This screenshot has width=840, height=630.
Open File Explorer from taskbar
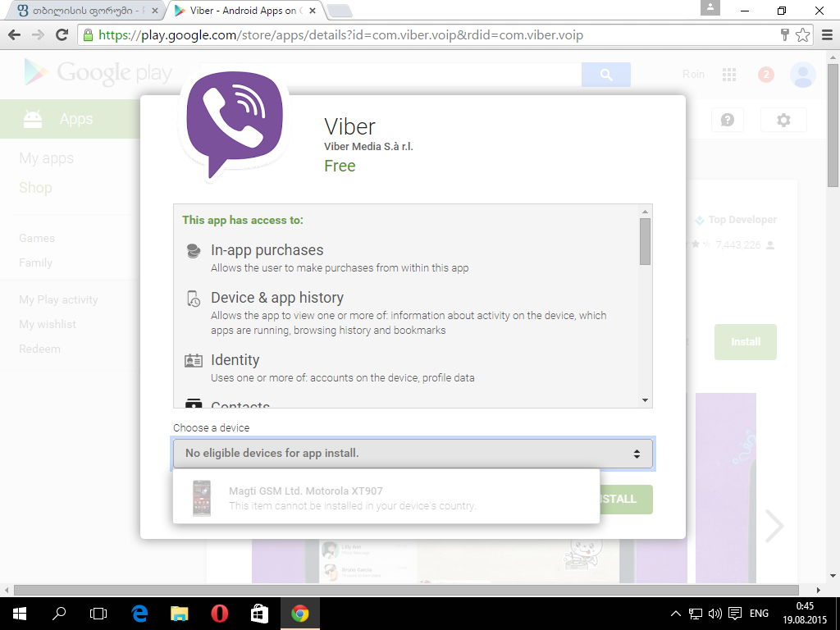coord(180,614)
